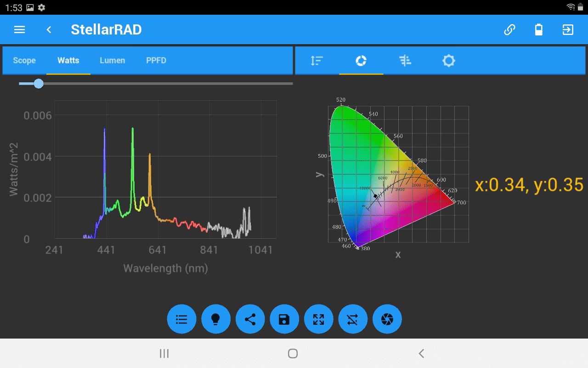
Task: Check the device battery status icon
Action: coord(538,29)
